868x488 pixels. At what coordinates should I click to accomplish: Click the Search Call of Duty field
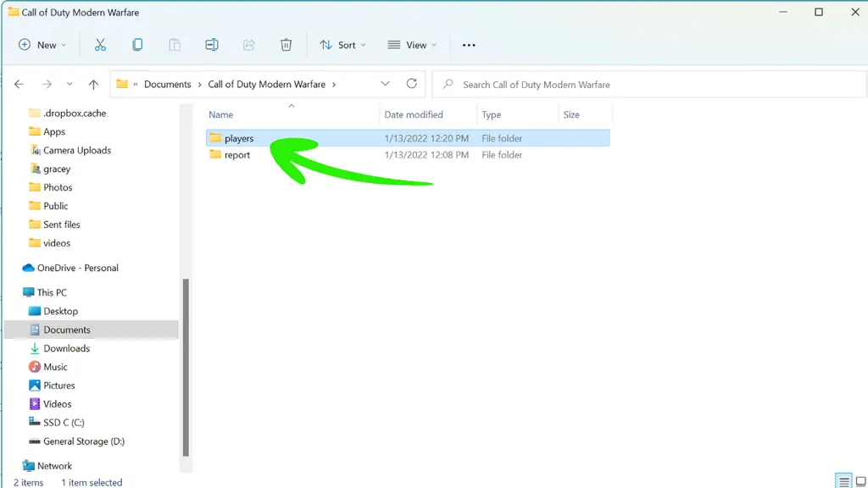tap(653, 85)
